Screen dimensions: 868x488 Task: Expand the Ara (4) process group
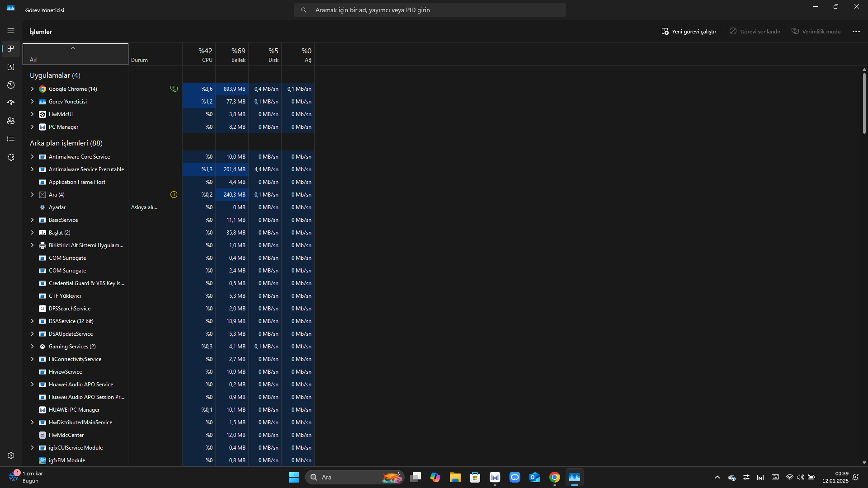(x=32, y=195)
